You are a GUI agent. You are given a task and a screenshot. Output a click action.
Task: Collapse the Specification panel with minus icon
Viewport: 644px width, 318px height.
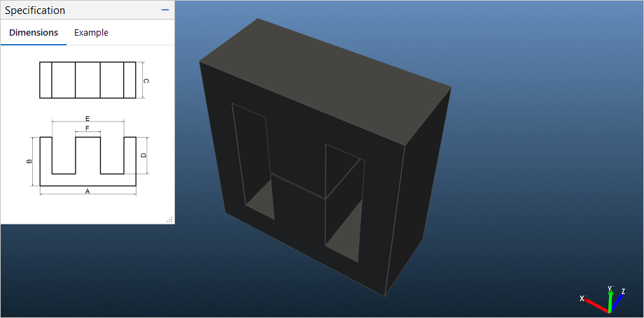pyautogui.click(x=165, y=10)
